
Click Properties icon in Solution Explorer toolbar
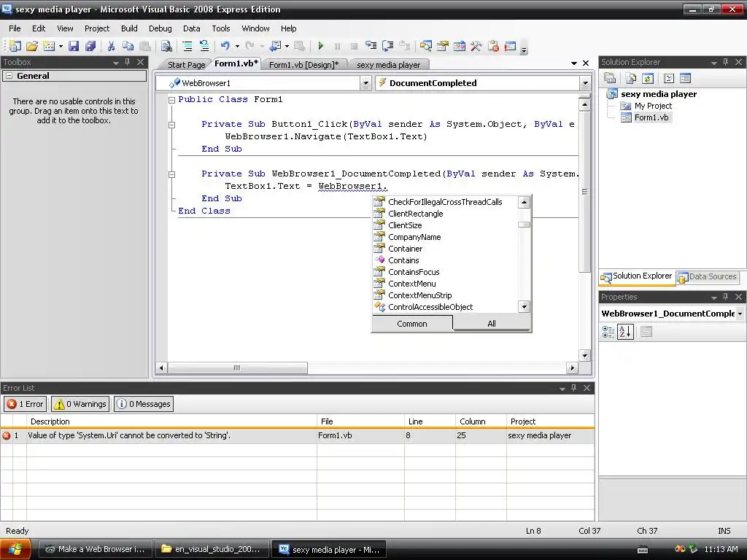coord(610,78)
